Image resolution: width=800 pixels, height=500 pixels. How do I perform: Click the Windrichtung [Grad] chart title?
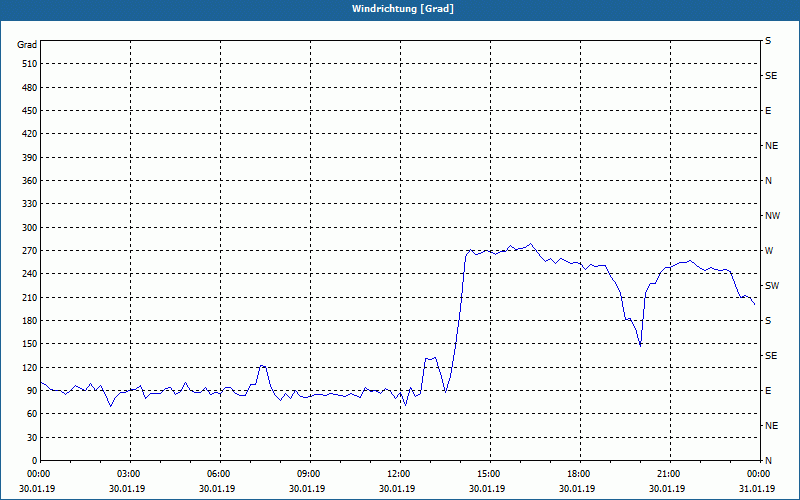[403, 9]
